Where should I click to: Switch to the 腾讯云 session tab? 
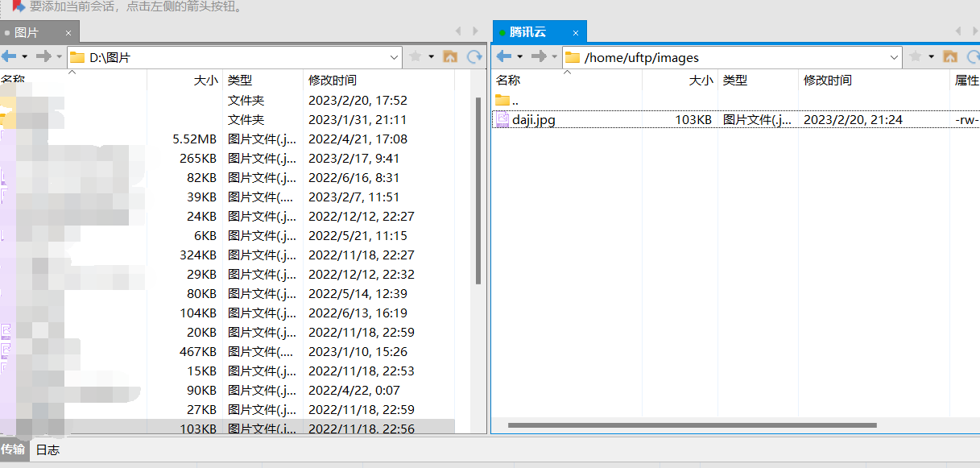click(x=528, y=32)
